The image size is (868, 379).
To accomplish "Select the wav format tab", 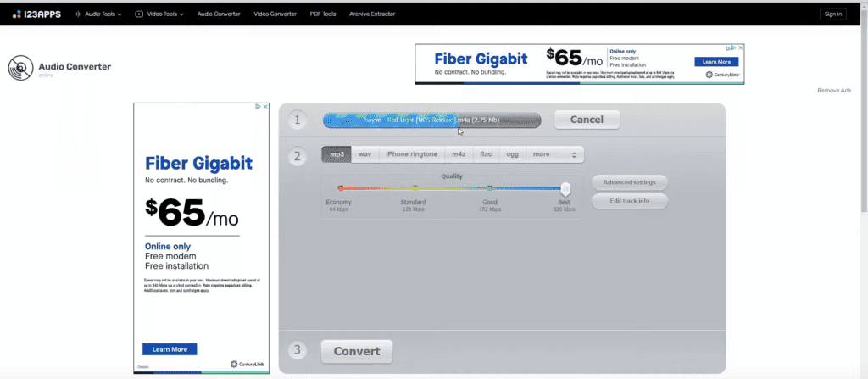I will 364,154.
